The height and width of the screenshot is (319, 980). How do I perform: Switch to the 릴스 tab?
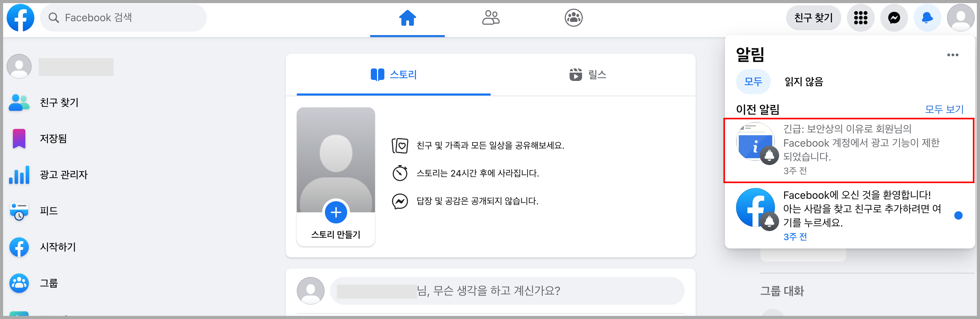587,75
